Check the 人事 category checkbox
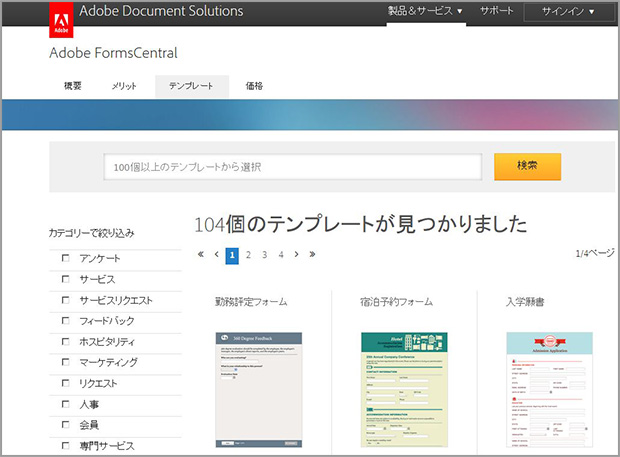620x457 pixels. [x=66, y=404]
